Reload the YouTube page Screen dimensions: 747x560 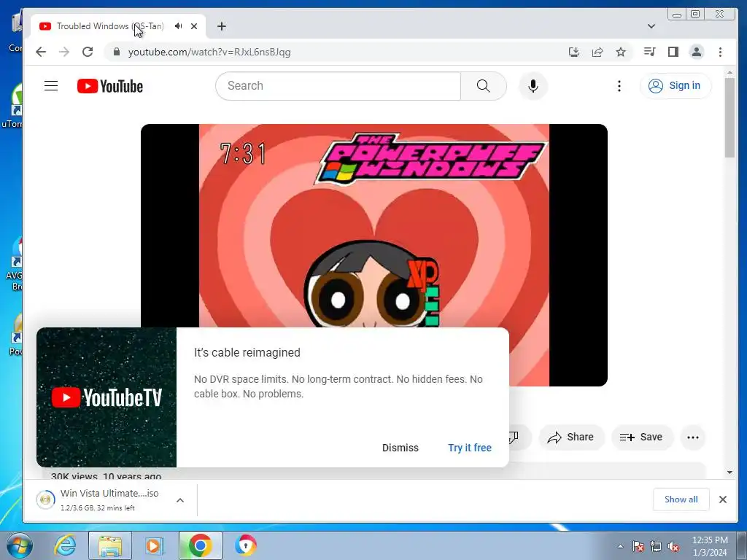point(88,52)
